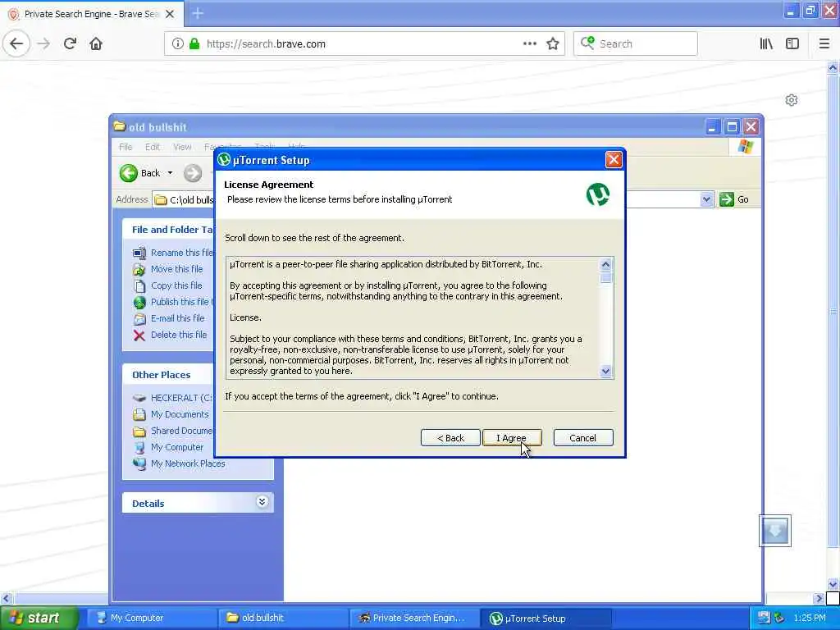Open My Documents in Other Places

(x=180, y=414)
